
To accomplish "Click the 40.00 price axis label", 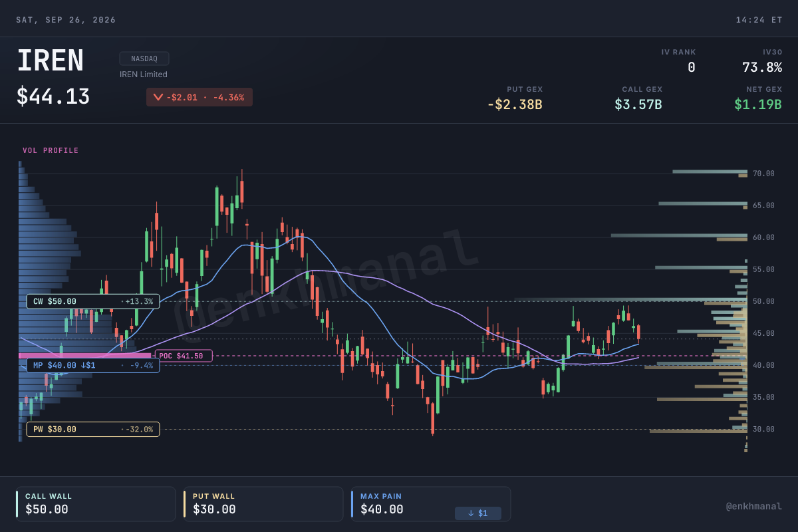I will (763, 365).
